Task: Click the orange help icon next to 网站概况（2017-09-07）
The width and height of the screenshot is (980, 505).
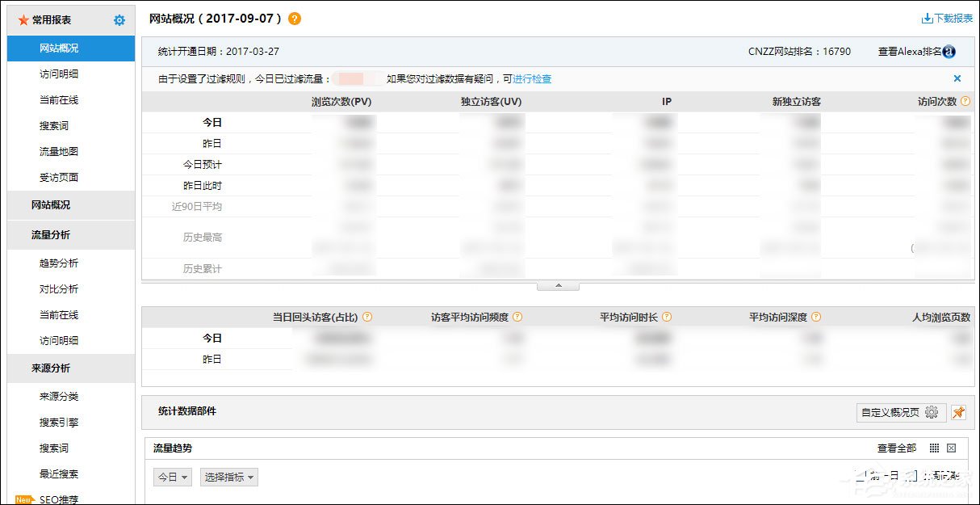Action: tap(295, 18)
